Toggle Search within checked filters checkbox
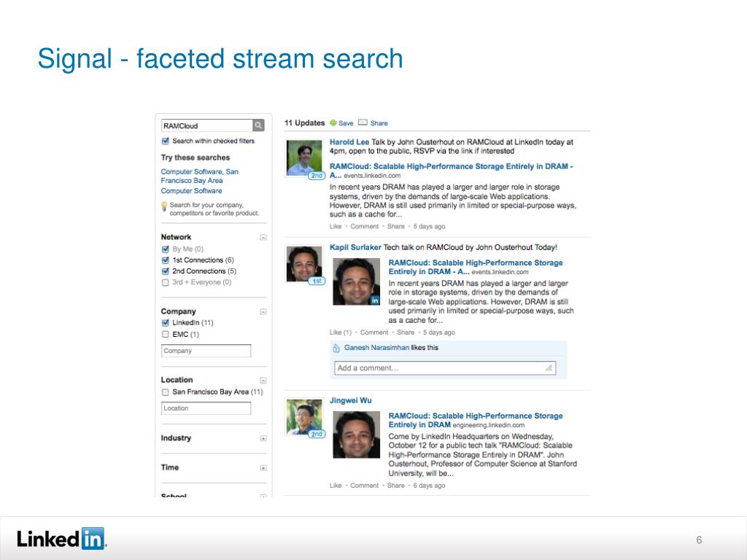Image resolution: width=747 pixels, height=560 pixels. tap(166, 141)
